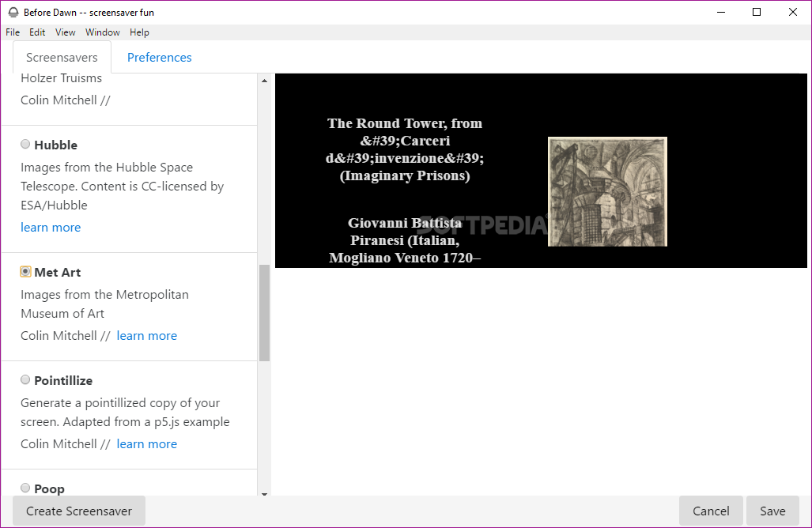This screenshot has width=812, height=528.
Task: Close the Before Dawn window
Action: tap(793, 12)
